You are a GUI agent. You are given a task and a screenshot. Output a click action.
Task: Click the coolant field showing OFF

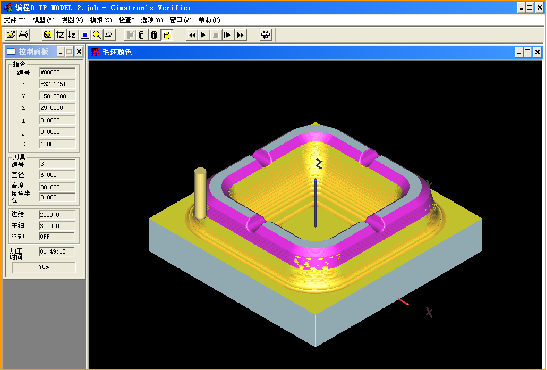pos(57,236)
